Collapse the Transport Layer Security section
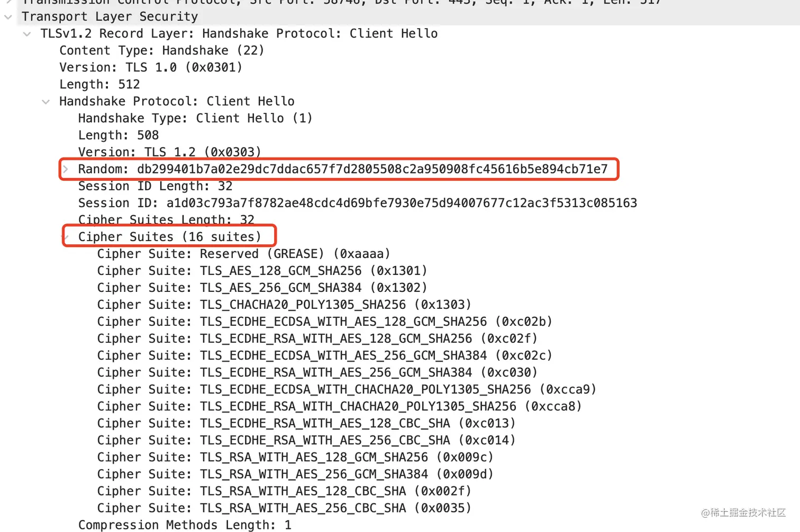 coord(8,17)
